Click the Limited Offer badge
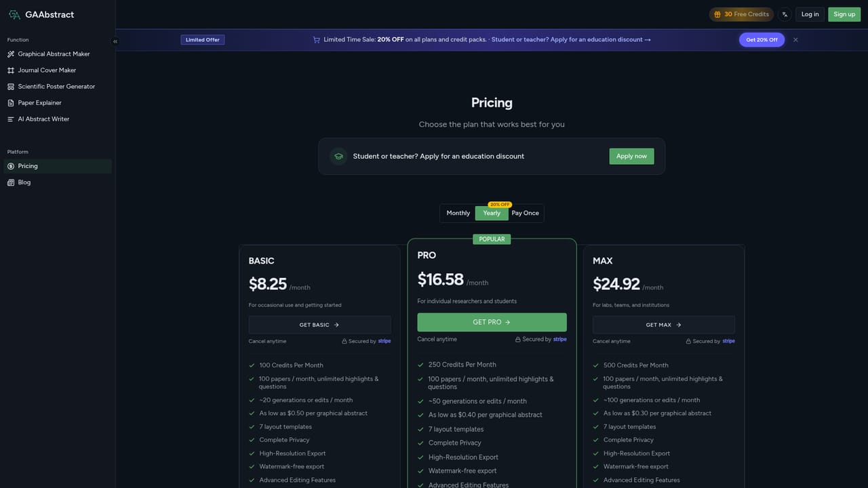868x488 pixels. tap(203, 40)
